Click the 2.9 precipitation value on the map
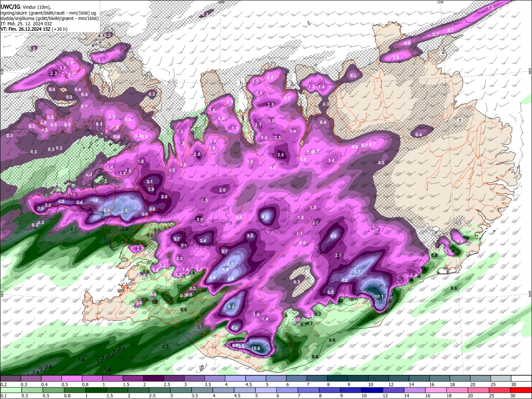532x399 pixels. [151, 189]
